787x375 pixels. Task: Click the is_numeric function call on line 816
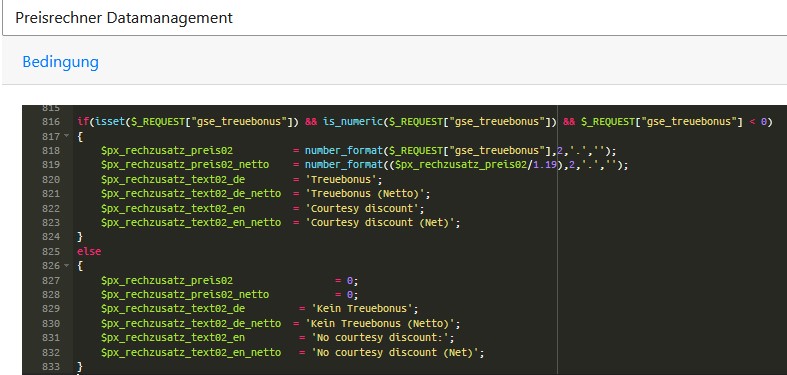tap(353, 121)
